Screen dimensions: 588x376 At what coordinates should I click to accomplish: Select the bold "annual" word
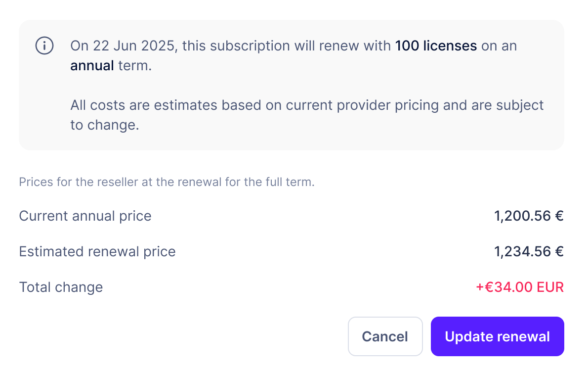[x=92, y=66]
